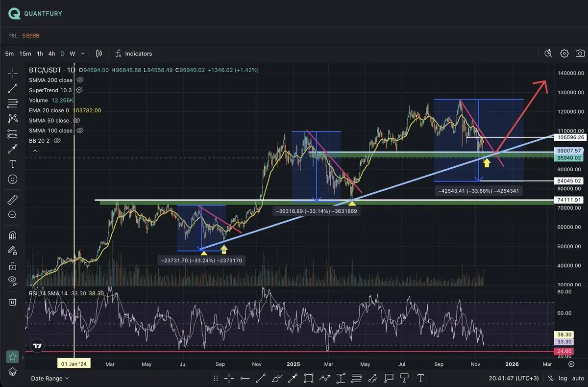Switch to 4h timeframe
Screen dimensions: 588x387
pos(52,53)
